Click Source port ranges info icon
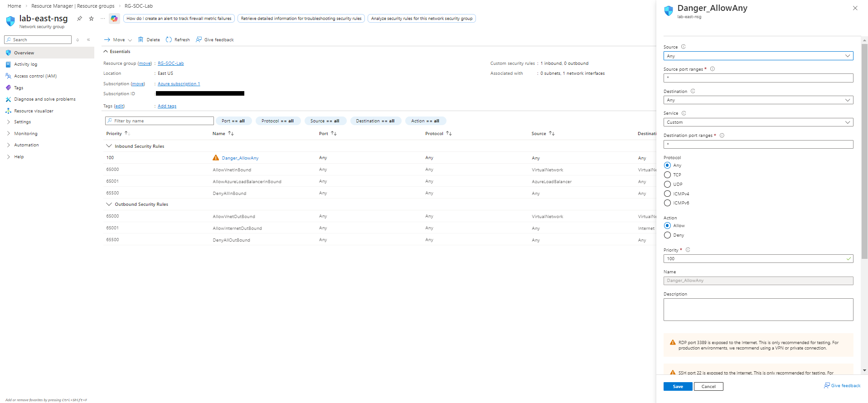The image size is (868, 403). point(712,69)
